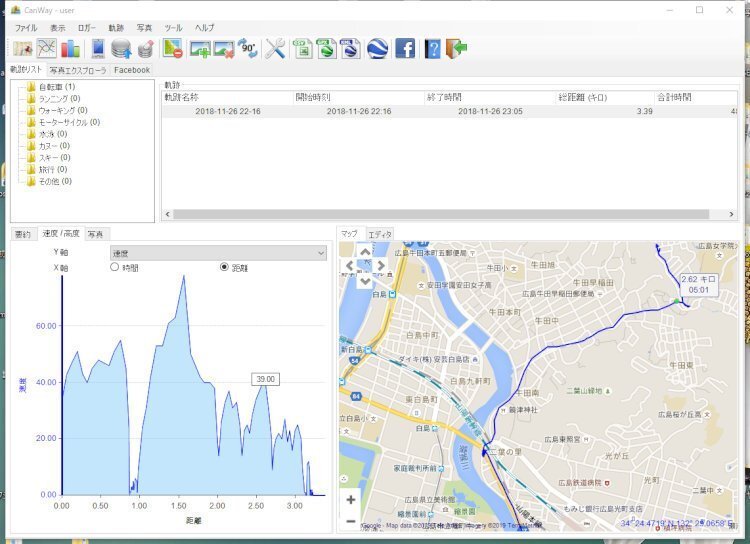The image size is (750, 544).
Task: Click the Facebook icon in the toolbar
Action: [x=405, y=48]
